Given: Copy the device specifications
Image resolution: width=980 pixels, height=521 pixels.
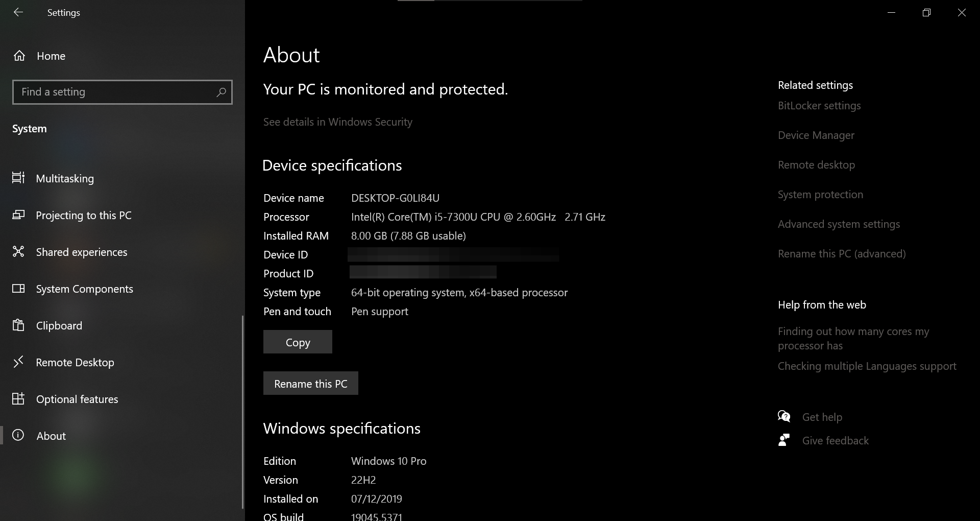Looking at the screenshot, I should click(298, 342).
